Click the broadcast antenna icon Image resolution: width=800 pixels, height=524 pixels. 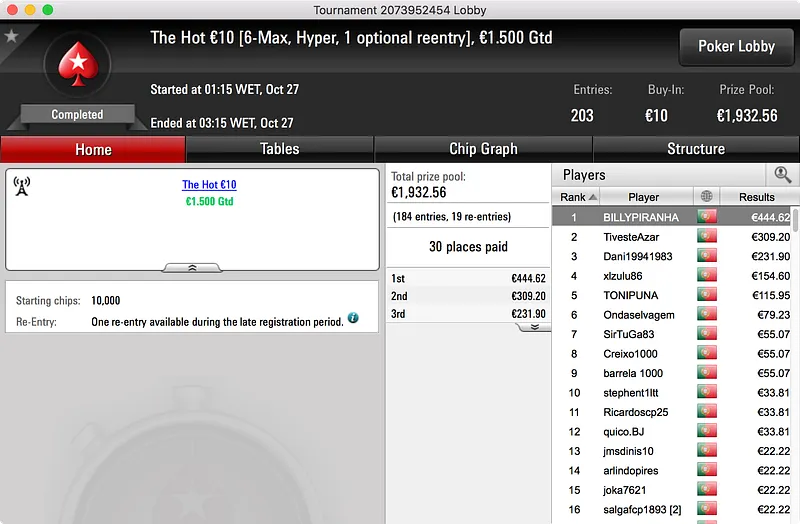click(x=21, y=186)
